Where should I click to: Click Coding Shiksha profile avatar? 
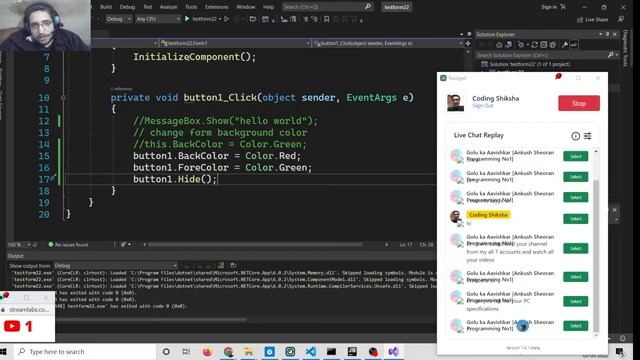pyautogui.click(x=455, y=102)
